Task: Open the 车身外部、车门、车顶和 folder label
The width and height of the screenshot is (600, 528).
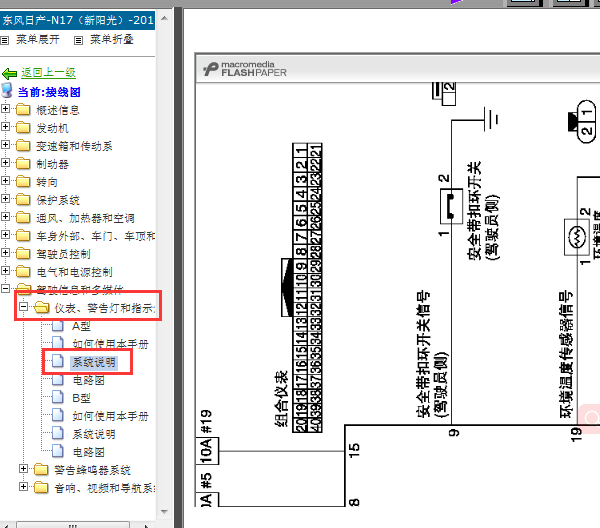Action: [96, 236]
